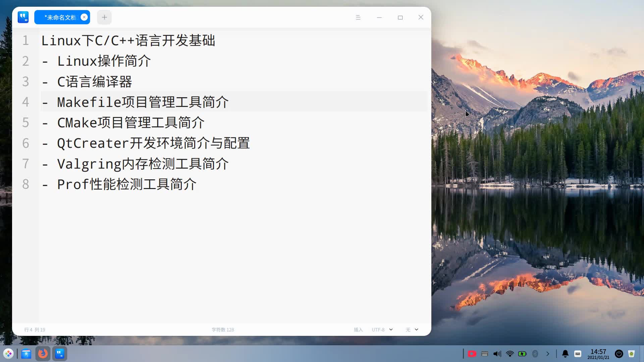
Task: View battery status in the system tray
Action: pos(522,354)
